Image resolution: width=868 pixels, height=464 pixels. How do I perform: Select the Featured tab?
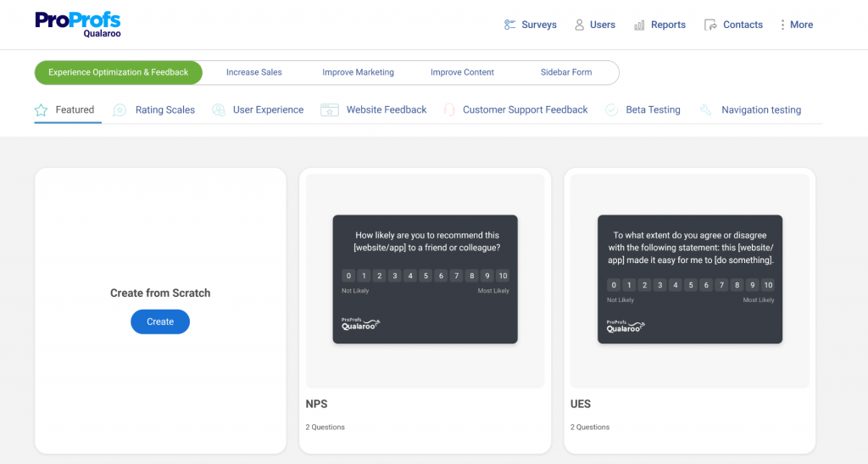(68, 110)
